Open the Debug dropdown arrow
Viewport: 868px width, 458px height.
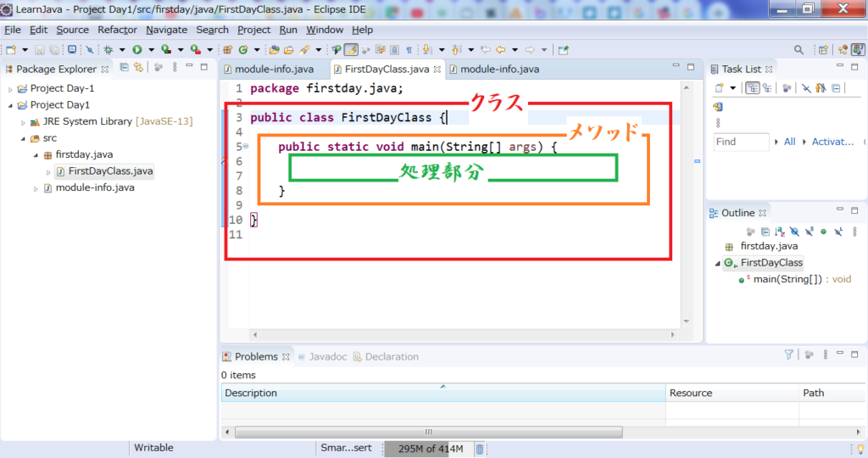click(122, 50)
